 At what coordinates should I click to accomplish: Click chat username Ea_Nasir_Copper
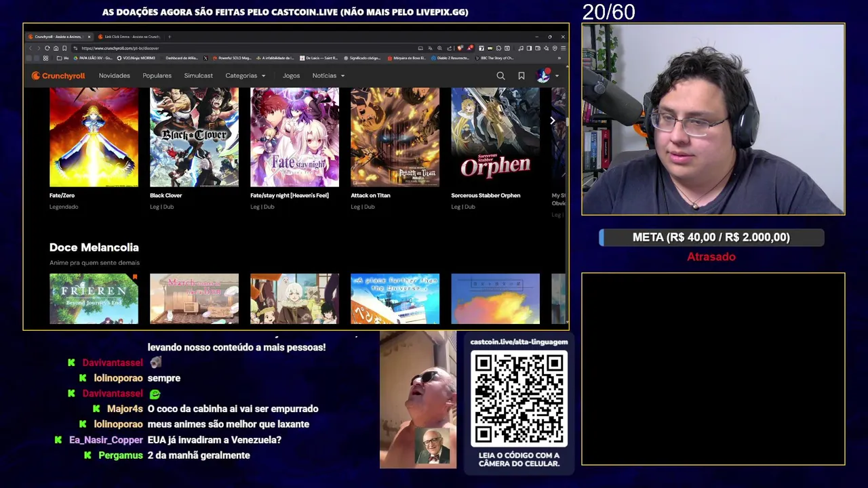click(x=106, y=440)
